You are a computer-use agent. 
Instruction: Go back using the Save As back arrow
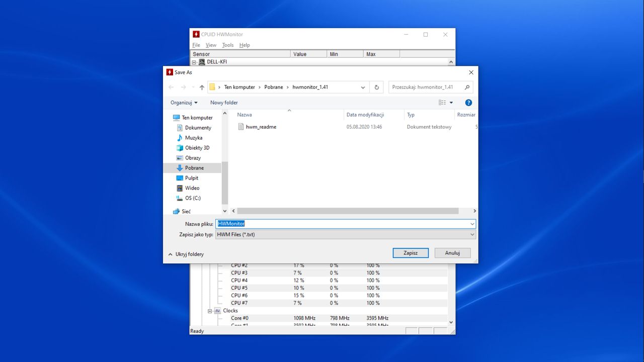pyautogui.click(x=171, y=87)
